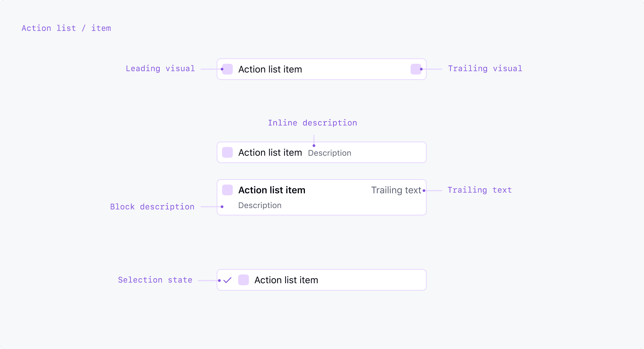Select the checkmark selection indicator
Viewport: 644px width, 349px height.
[227, 280]
